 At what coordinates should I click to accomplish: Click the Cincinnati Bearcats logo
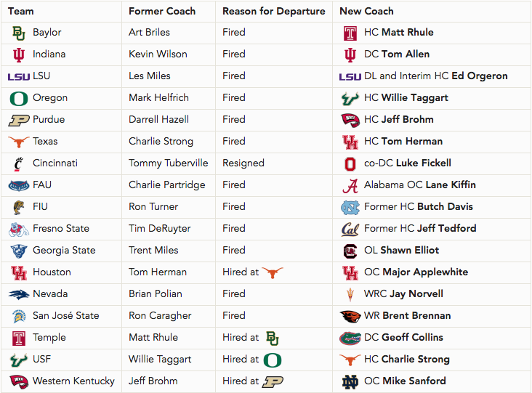click(x=18, y=163)
